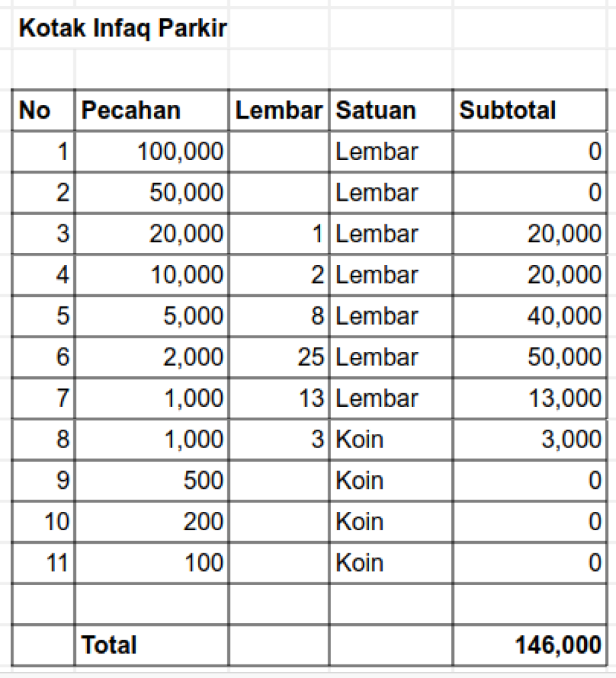Select the empty count cell for 100,000
The image size is (616, 678).
point(279,152)
